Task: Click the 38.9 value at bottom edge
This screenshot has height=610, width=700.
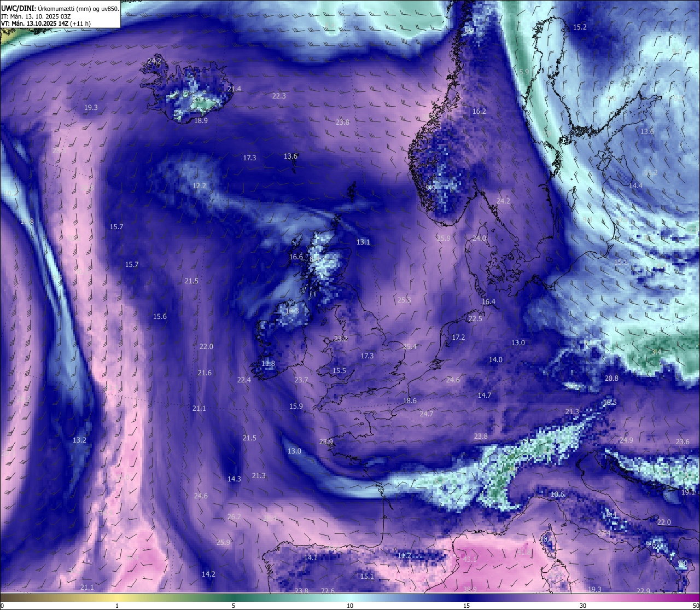Action: (470, 589)
